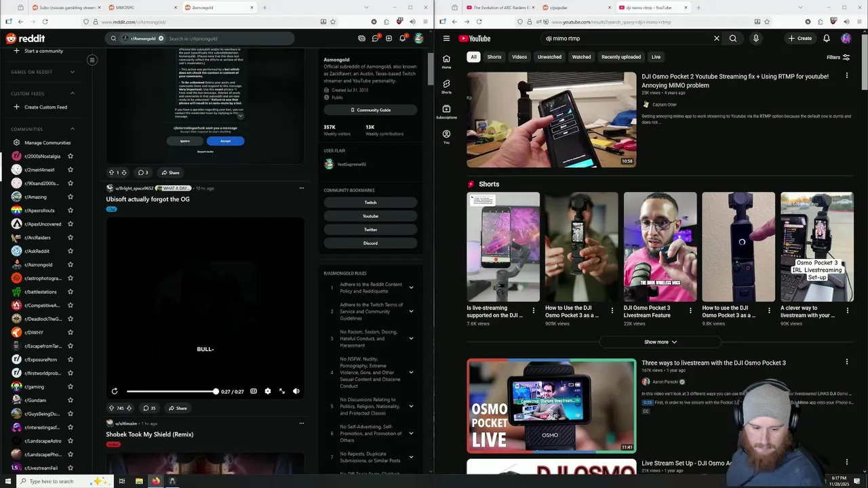The height and width of the screenshot is (488, 868).
Task: Collapse Communities section
Action: coord(73,129)
